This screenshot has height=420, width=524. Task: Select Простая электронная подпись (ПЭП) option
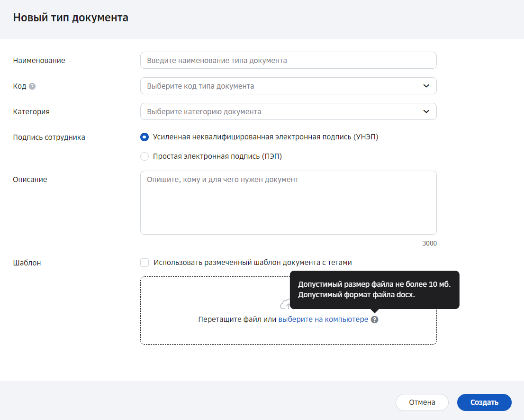(145, 156)
